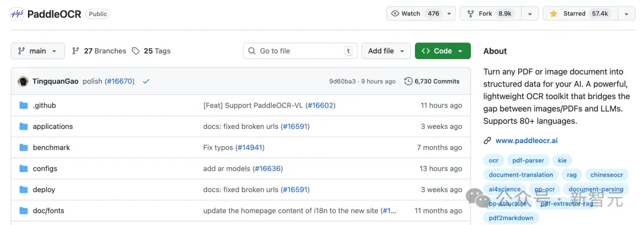Viewport: 644px width, 225px height.
Task: Open pull request #16602 link
Action: (x=320, y=106)
